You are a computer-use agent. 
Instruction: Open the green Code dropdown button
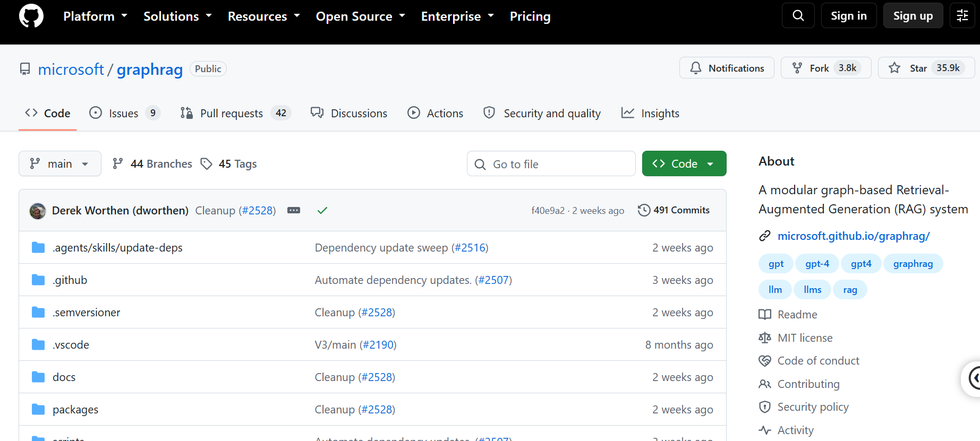(684, 163)
